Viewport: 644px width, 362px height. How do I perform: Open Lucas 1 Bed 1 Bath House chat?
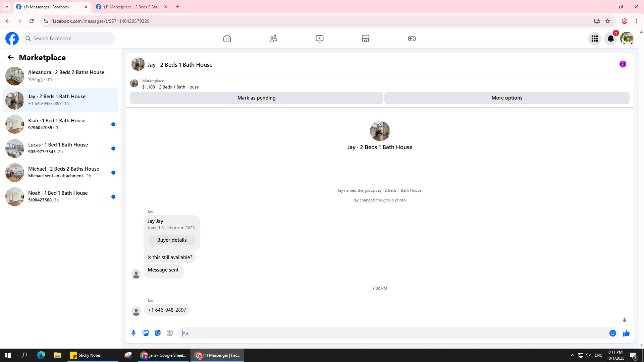coord(60,148)
